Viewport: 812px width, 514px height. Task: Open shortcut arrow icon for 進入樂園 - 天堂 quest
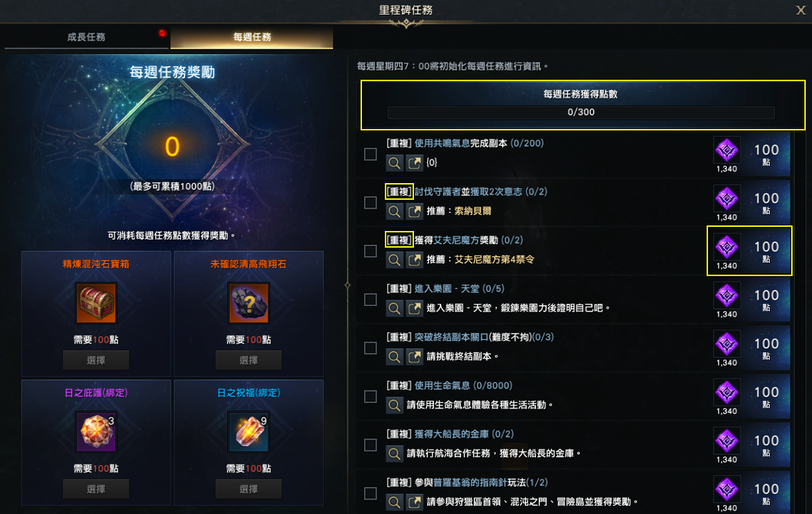tap(414, 308)
